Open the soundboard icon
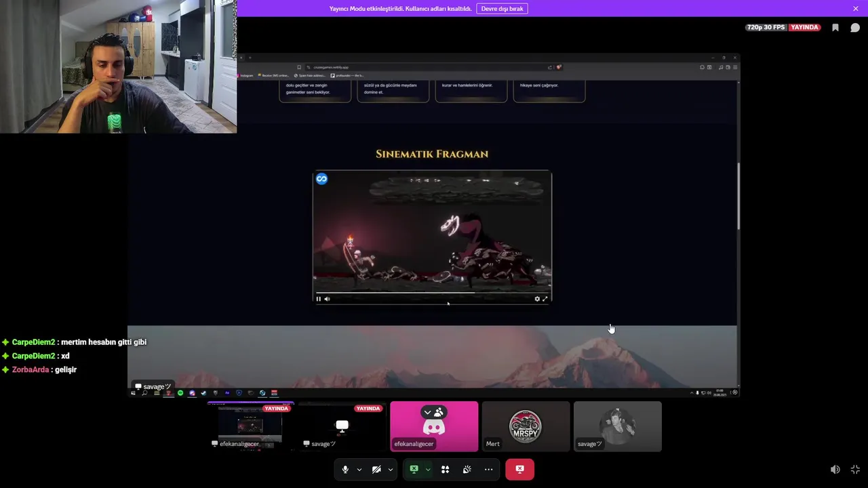The height and width of the screenshot is (488, 868). (467, 470)
